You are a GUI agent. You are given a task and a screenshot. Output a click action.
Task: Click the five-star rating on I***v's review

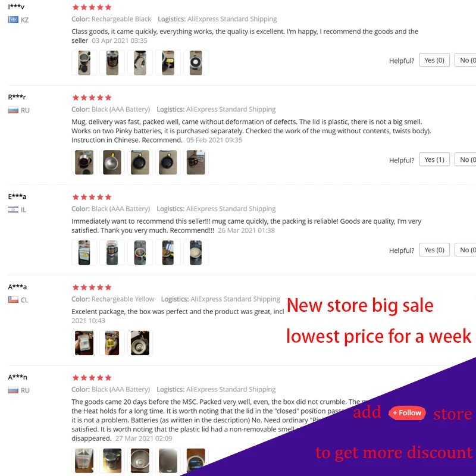point(92,7)
